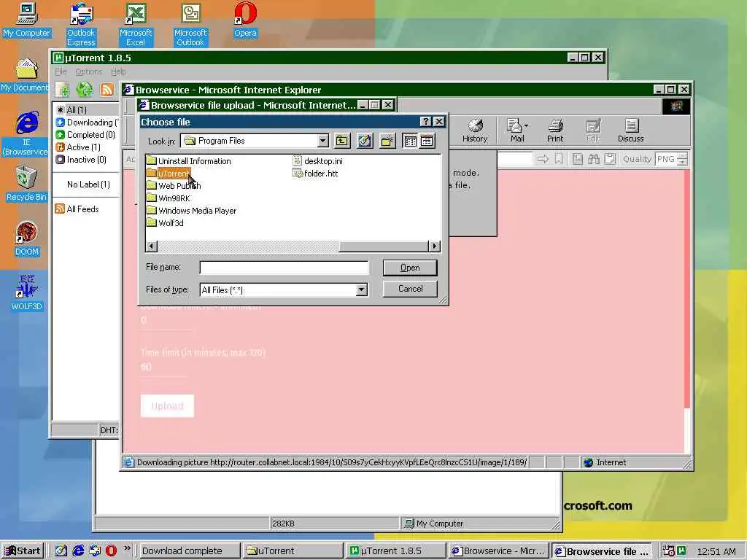Click the Browservice binoculars find icon

[594, 159]
